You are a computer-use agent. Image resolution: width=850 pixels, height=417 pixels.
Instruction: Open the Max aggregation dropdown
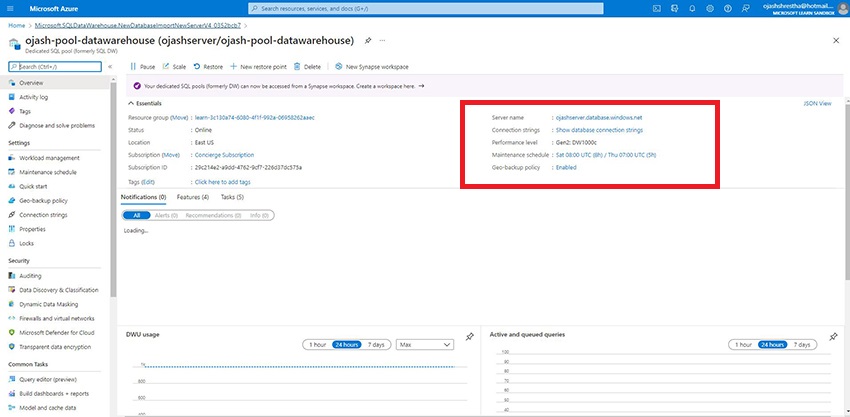[x=425, y=345]
